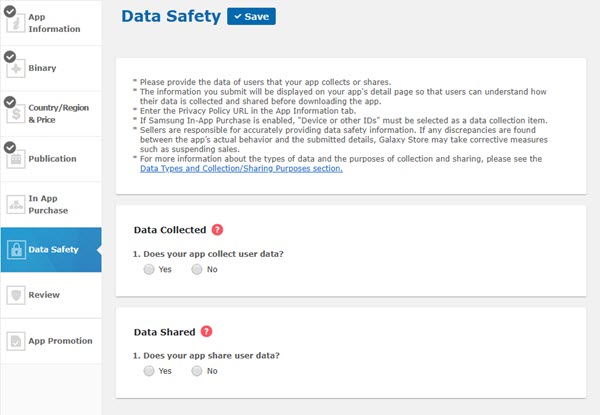Select Yes for app collects user data
Viewport: 600px width, 415px height.
coord(149,269)
